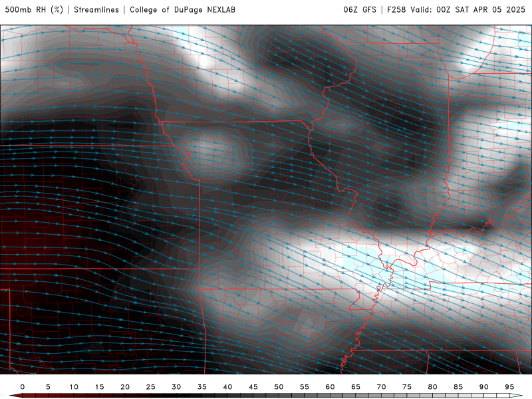Click 'College of DuPage NEXLAB' text

click(x=182, y=10)
